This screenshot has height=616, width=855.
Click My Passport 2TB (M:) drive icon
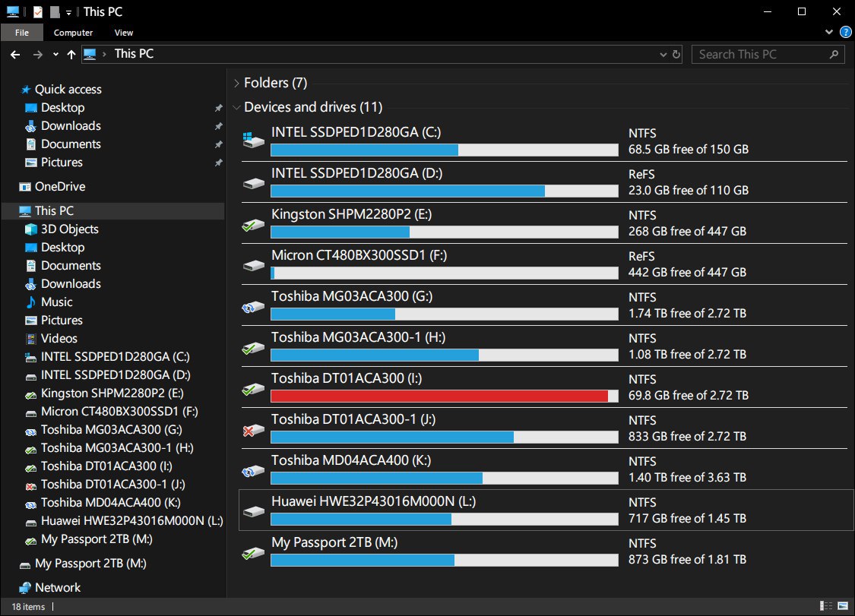pyautogui.click(x=254, y=551)
